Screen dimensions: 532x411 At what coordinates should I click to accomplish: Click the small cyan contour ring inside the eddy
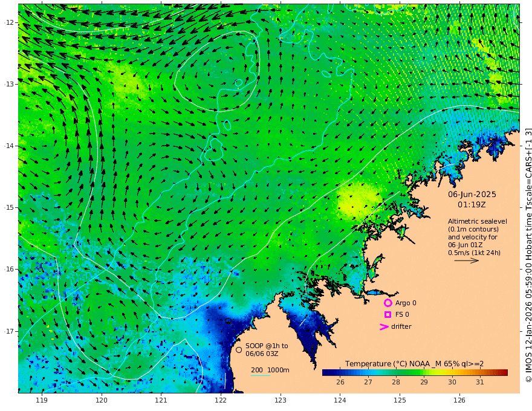point(239,82)
